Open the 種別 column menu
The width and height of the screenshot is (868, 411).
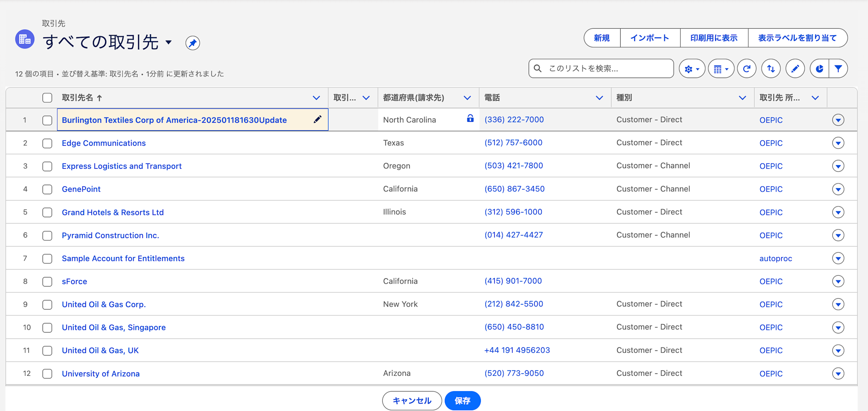742,98
